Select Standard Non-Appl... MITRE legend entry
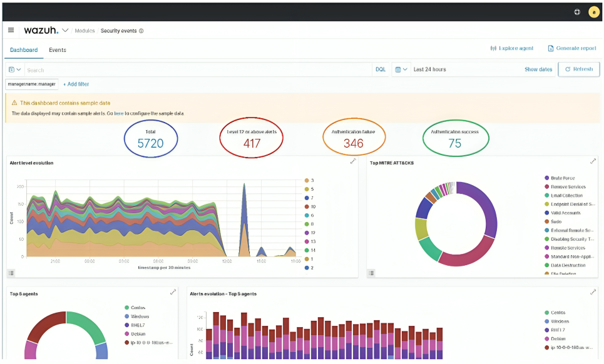Image resolution: width=604 pixels, height=364 pixels. pyautogui.click(x=570, y=256)
